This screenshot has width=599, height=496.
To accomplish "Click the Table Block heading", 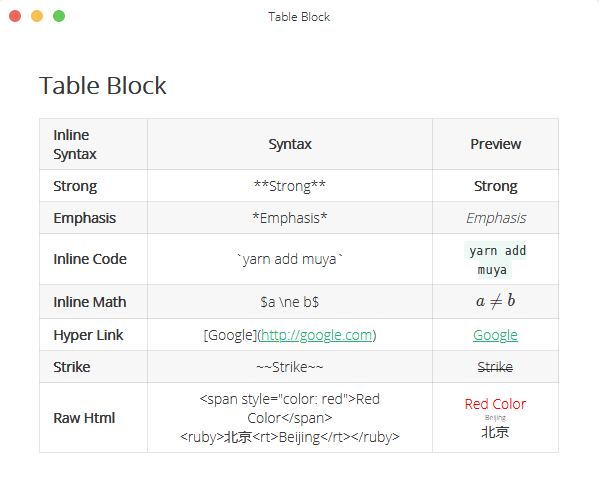I will coord(102,85).
